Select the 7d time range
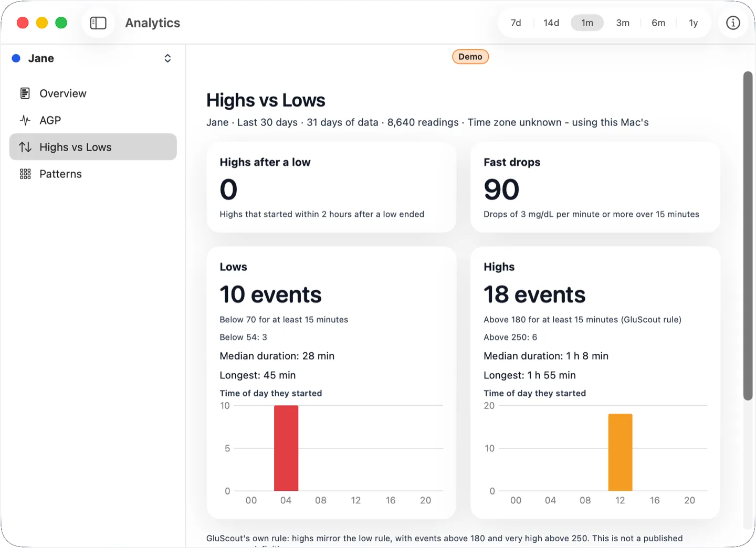This screenshot has width=756, height=548. (x=516, y=23)
